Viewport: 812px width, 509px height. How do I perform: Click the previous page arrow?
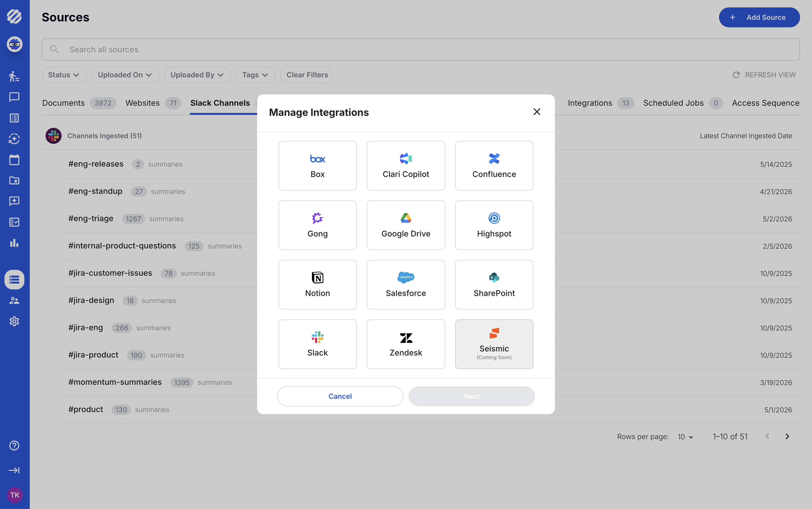[767, 437]
